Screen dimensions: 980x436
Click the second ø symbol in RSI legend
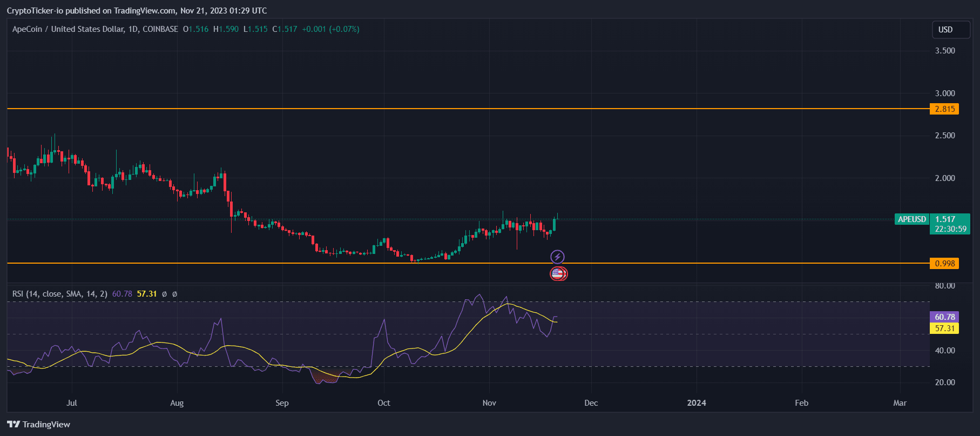click(x=174, y=294)
